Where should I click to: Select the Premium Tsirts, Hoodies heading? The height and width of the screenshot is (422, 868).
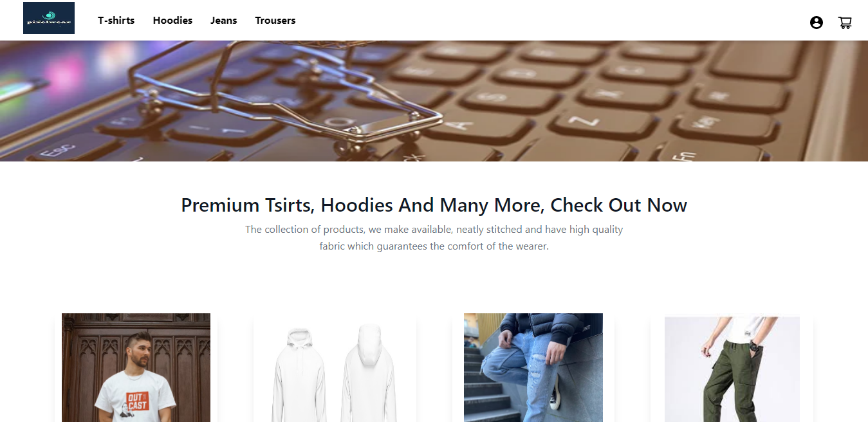point(434,205)
